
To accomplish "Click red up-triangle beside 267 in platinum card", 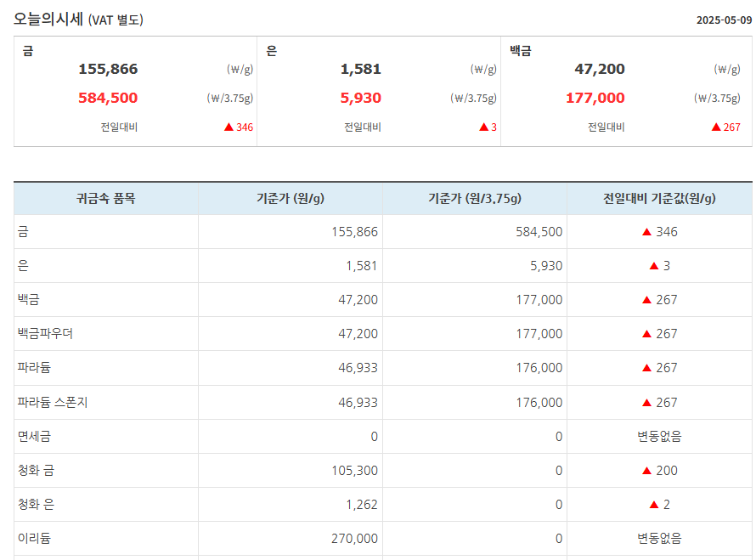I will [716, 127].
